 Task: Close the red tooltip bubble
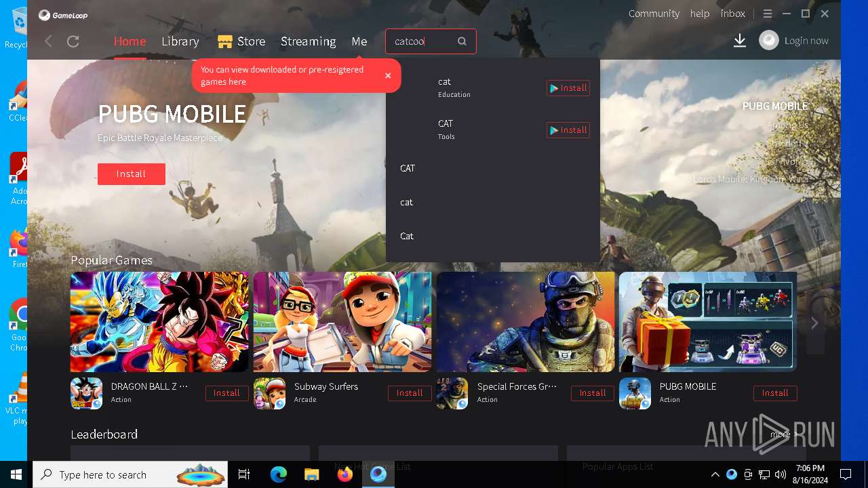click(x=388, y=75)
